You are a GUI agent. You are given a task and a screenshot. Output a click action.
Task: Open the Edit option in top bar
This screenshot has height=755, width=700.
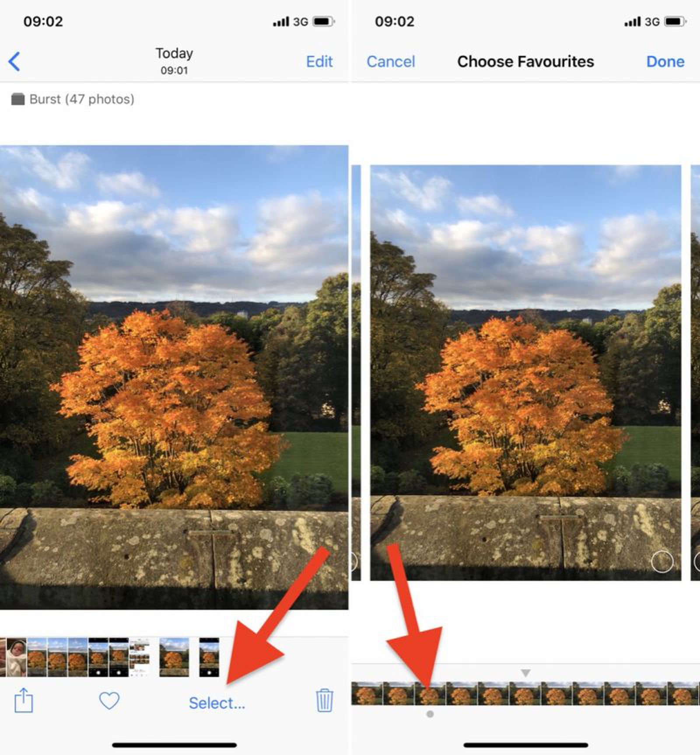pos(319,62)
